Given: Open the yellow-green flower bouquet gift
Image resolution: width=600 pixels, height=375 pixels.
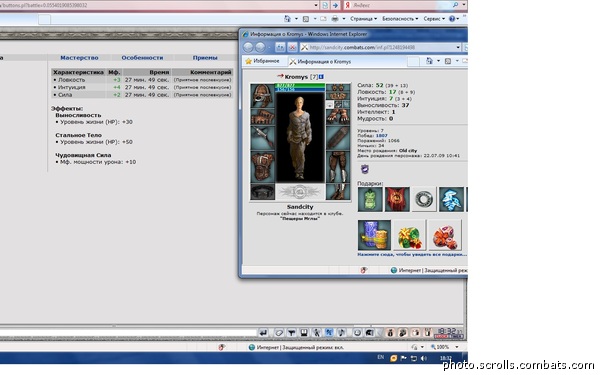Looking at the screenshot, I should pyautogui.click(x=409, y=235).
